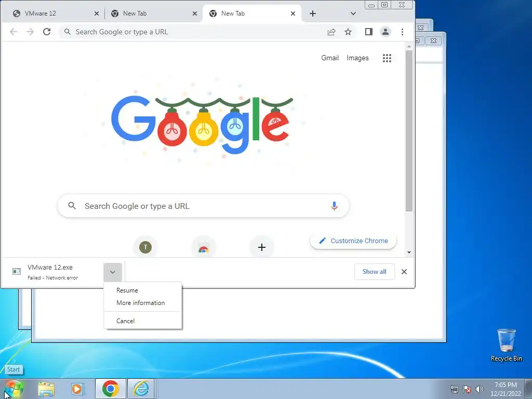Click the Customize Chrome button
Viewport: 532px width, 399px height.
click(353, 241)
